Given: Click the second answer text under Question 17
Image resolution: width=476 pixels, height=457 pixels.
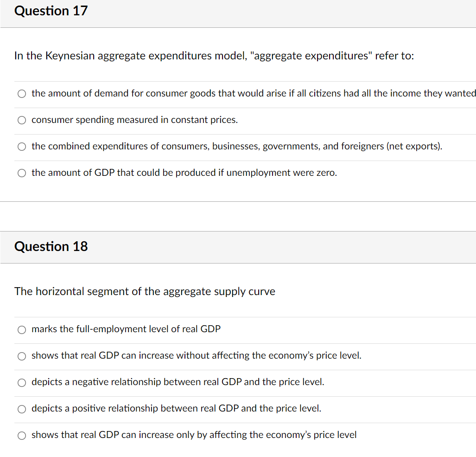Looking at the screenshot, I should click(x=134, y=120).
